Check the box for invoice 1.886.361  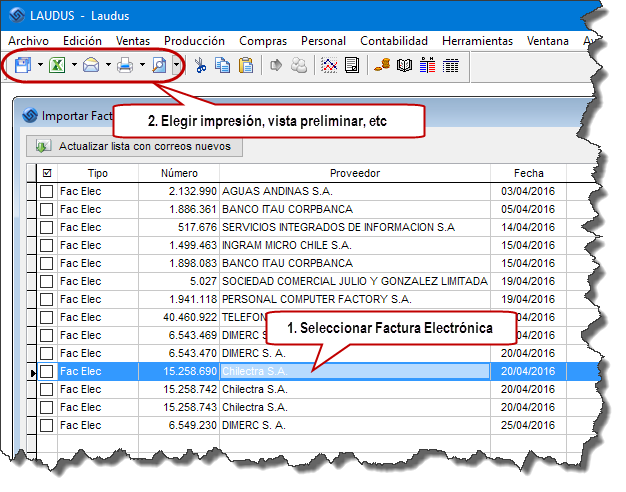[x=47, y=209]
